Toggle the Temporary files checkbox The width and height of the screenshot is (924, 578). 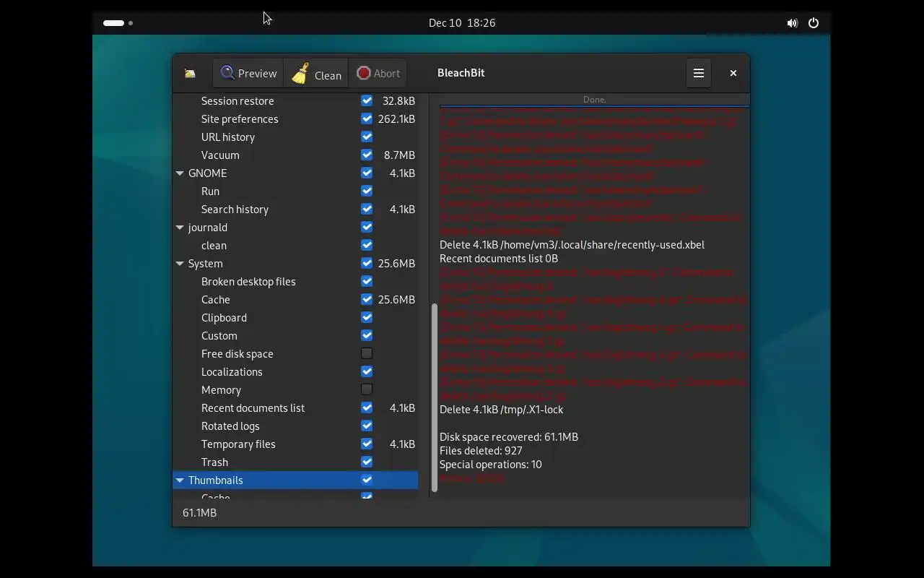point(367,444)
